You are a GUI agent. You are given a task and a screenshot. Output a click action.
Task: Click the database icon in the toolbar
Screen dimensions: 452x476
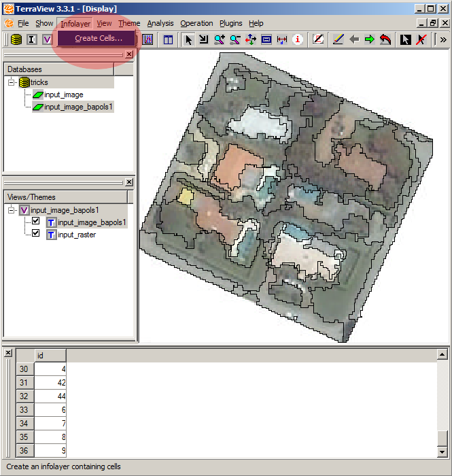coord(16,39)
